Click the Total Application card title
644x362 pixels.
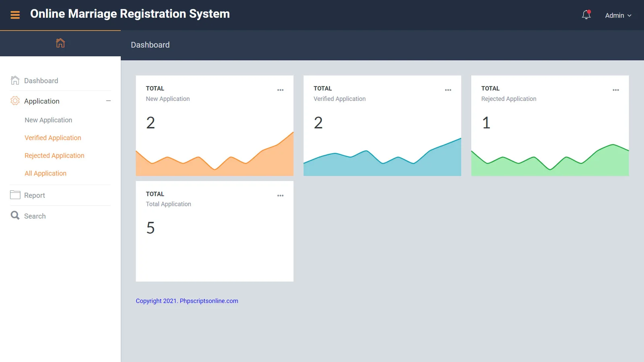click(168, 204)
